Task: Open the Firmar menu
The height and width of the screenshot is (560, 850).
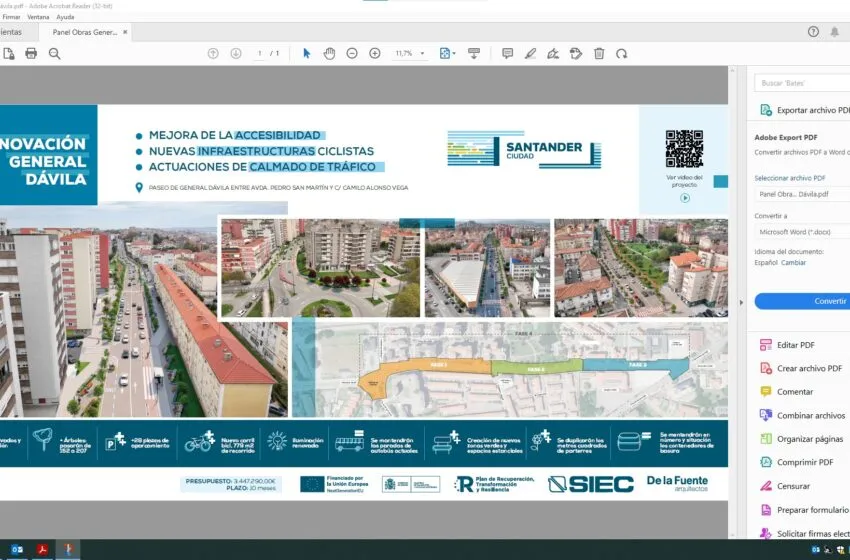Action: tap(11, 17)
